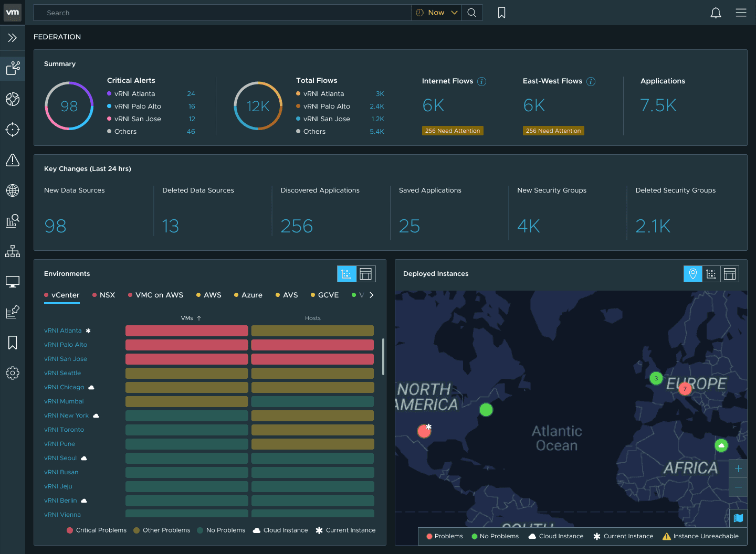Open the monitor display sidebar icon

tap(13, 282)
